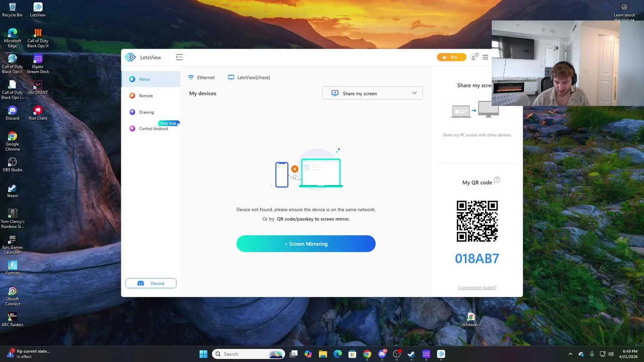This screenshot has height=362, width=644.
Task: Select the Microsoft Edge desktop icon
Action: [x=13, y=38]
